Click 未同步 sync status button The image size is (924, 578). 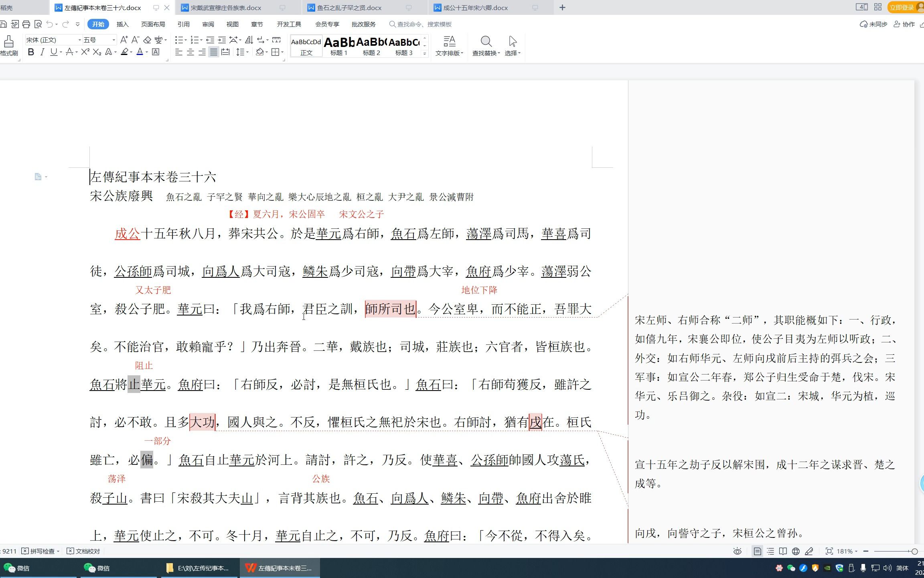click(x=873, y=24)
